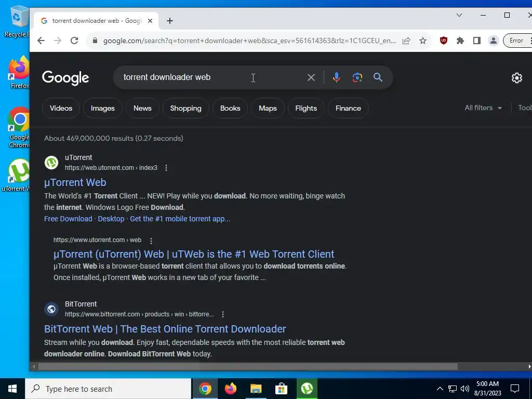Go back with the browser back arrow
This screenshot has height=399, width=532.
pyautogui.click(x=41, y=41)
